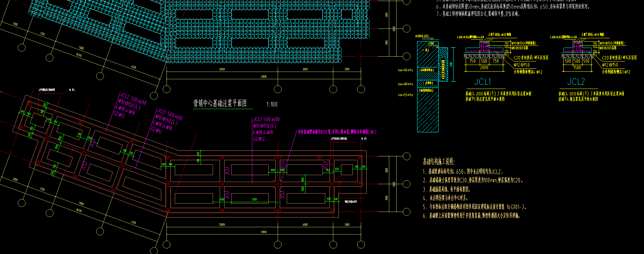Select C20 cushion layer label in JCL1 section

pyautogui.click(x=531, y=58)
